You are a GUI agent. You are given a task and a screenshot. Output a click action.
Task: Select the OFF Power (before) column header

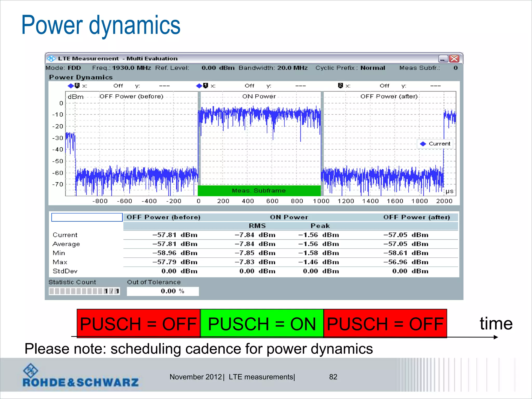pyautogui.click(x=163, y=217)
